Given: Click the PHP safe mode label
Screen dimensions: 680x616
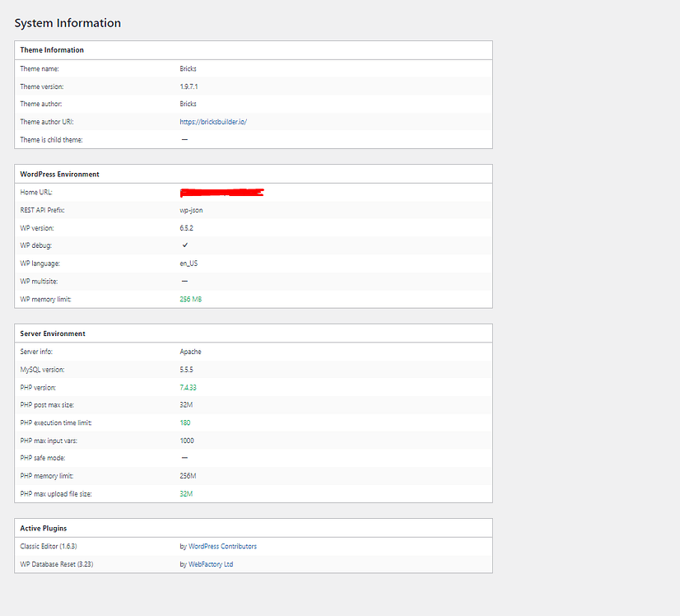Looking at the screenshot, I should tap(43, 458).
